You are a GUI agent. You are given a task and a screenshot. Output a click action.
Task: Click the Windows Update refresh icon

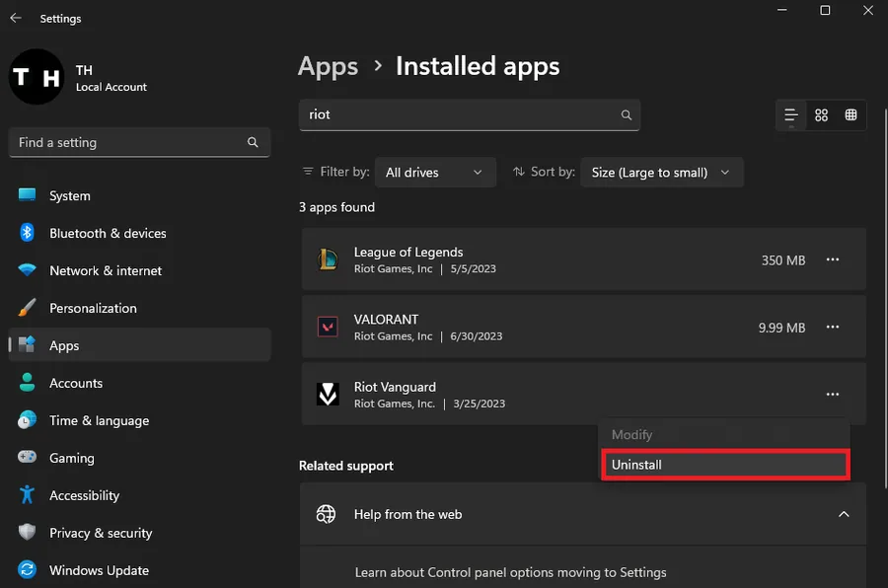27,569
